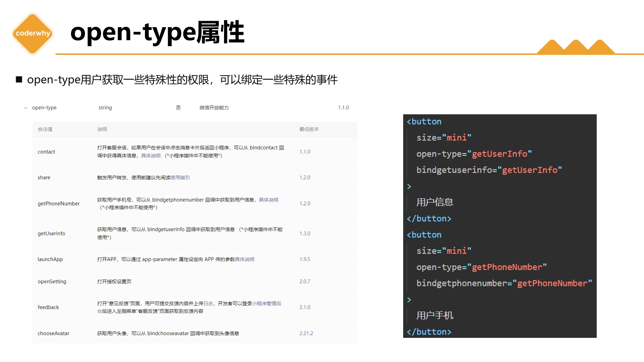This screenshot has height=362, width=644.
Task: Open the 具体说明 link in getPhoneNumber row
Action: pyautogui.click(x=268, y=200)
